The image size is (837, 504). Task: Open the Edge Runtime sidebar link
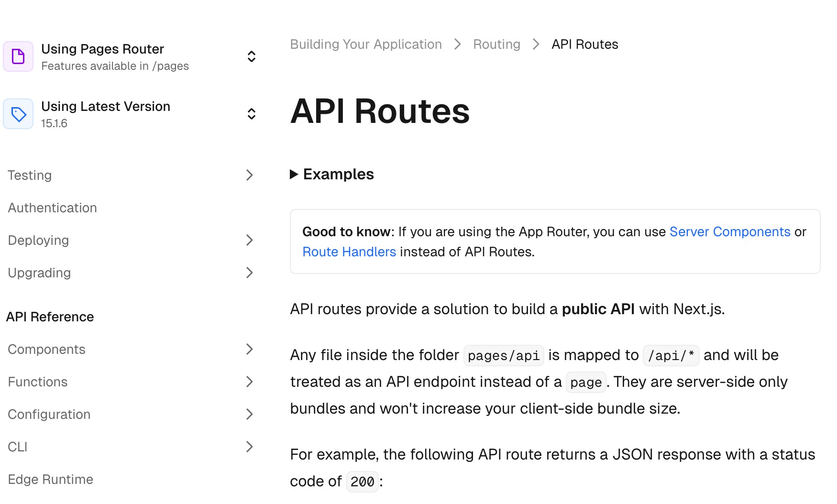point(51,479)
